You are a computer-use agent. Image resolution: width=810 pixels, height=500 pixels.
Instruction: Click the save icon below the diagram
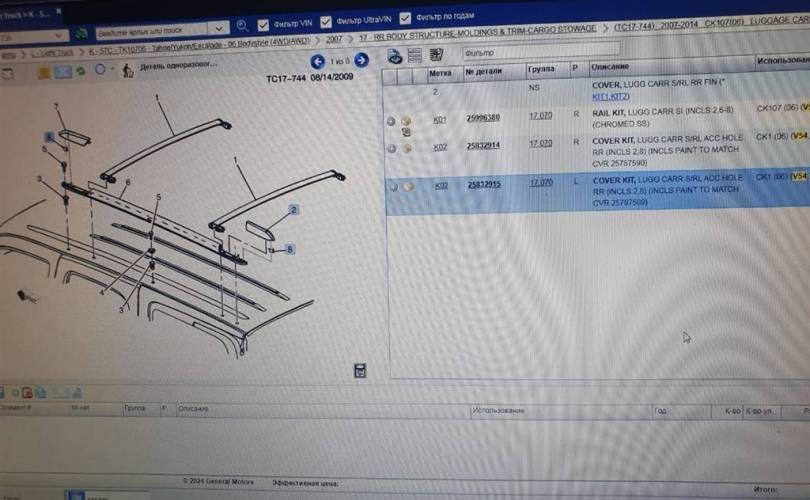click(x=359, y=370)
